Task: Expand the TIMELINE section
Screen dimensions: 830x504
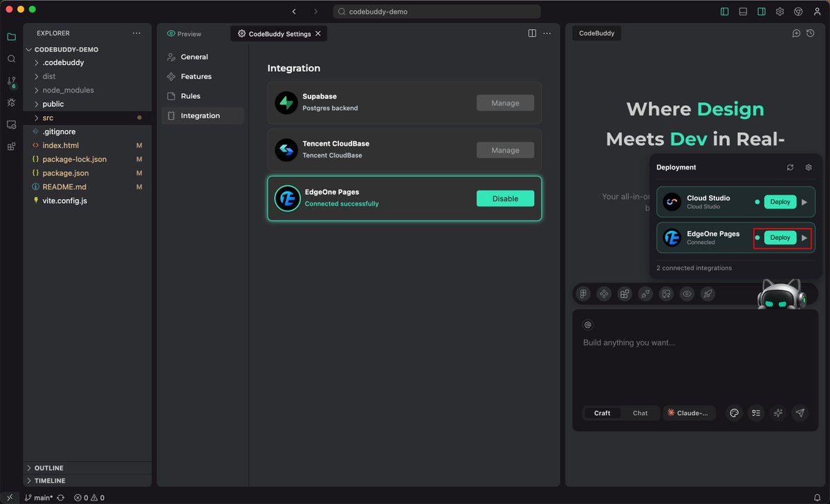Action: [x=87, y=480]
